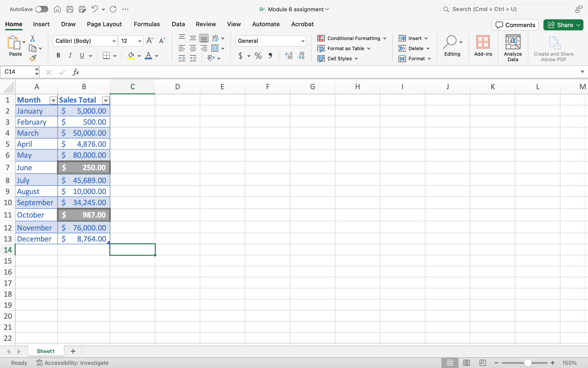The image size is (588, 368).
Task: Apply blue Font Color swatch
Action: [148, 56]
